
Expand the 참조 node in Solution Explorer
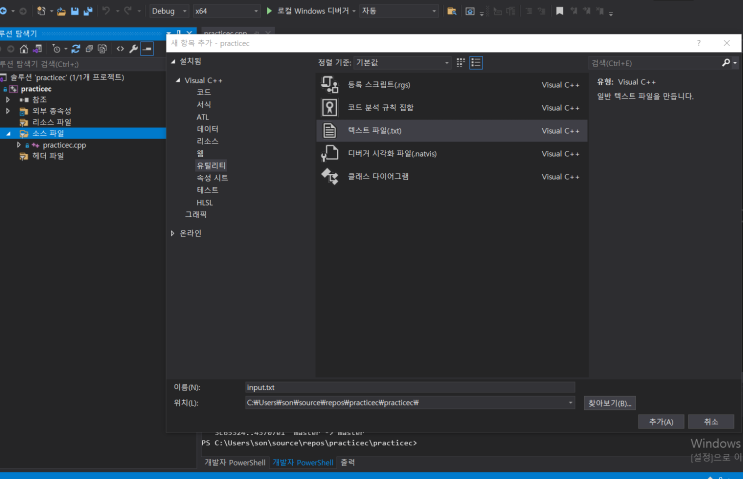pyautogui.click(x=8, y=99)
